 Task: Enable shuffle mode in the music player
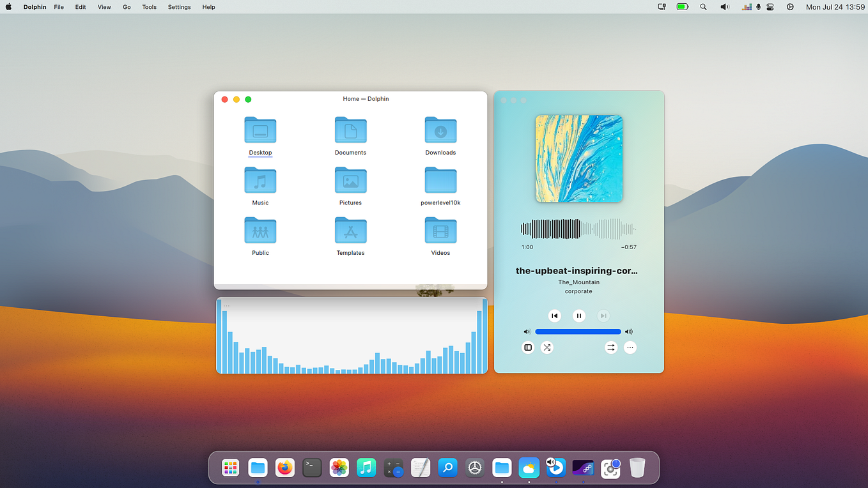[x=546, y=347]
